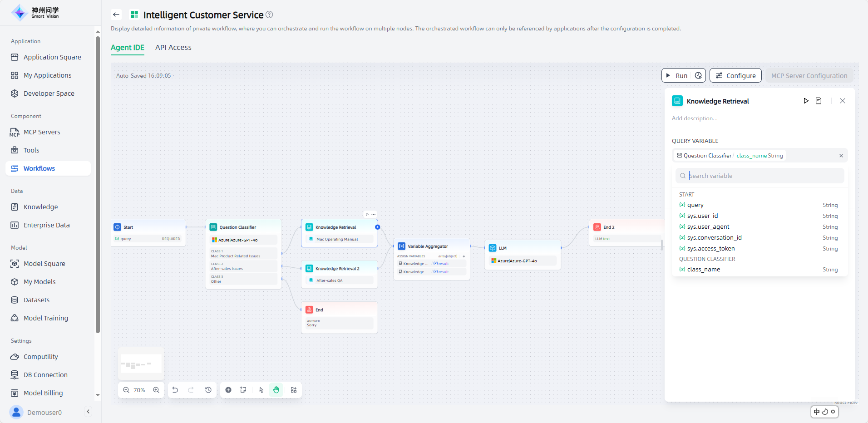Zoom in the workflow canvas
The height and width of the screenshot is (423, 868).
coord(156,390)
